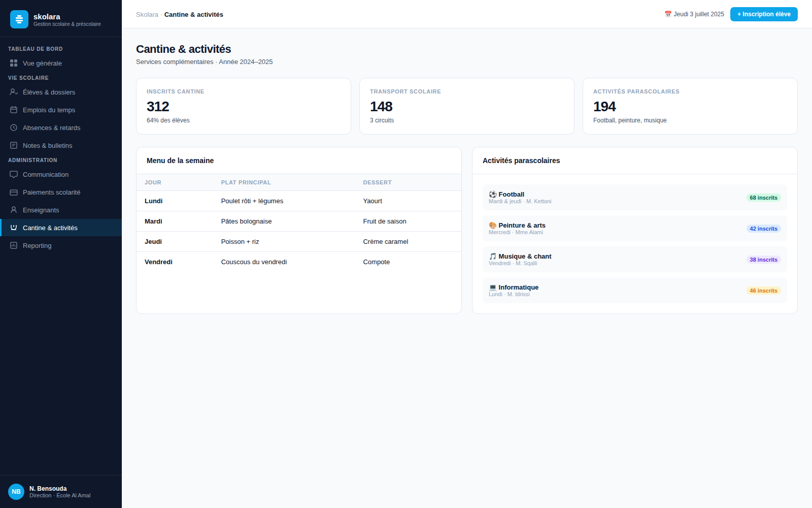The image size is (812, 508).
Task: Click the Cantine & activités sidebar icon
Action: (14, 228)
